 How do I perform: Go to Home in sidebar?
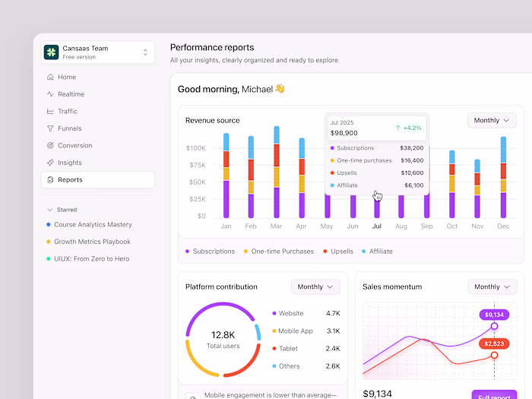(x=98, y=77)
